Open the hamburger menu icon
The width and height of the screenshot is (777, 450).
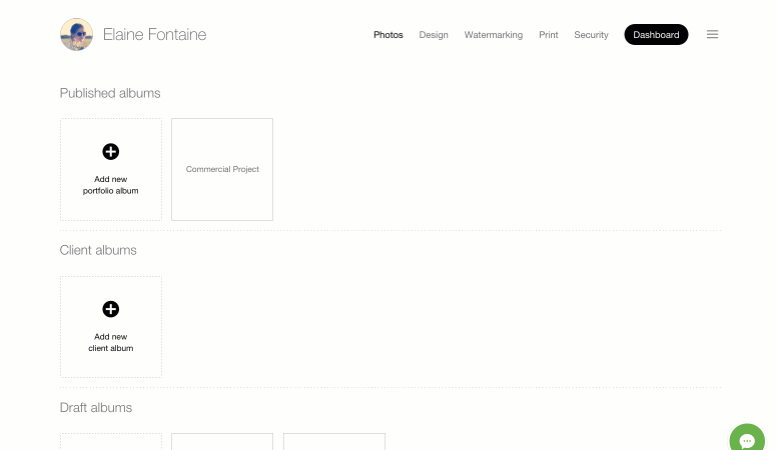tap(712, 34)
